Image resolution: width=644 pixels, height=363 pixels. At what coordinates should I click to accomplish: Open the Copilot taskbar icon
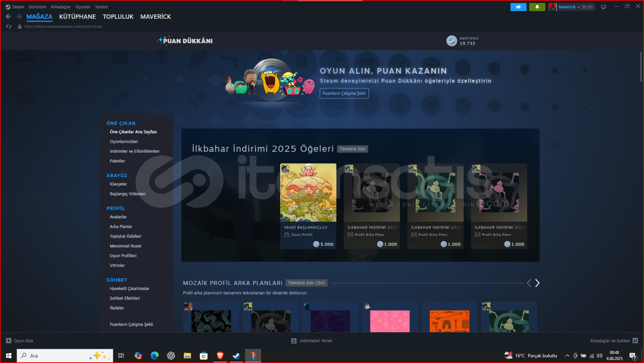pyautogui.click(x=138, y=356)
